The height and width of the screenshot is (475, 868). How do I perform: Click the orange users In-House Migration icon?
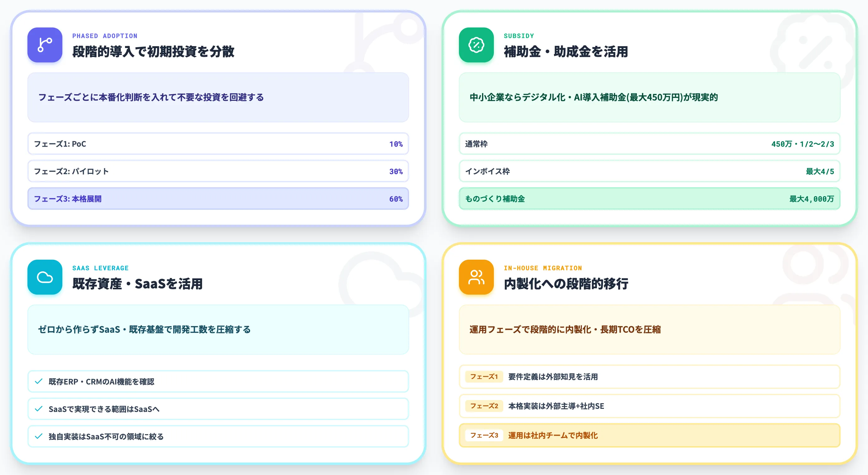pos(476,277)
